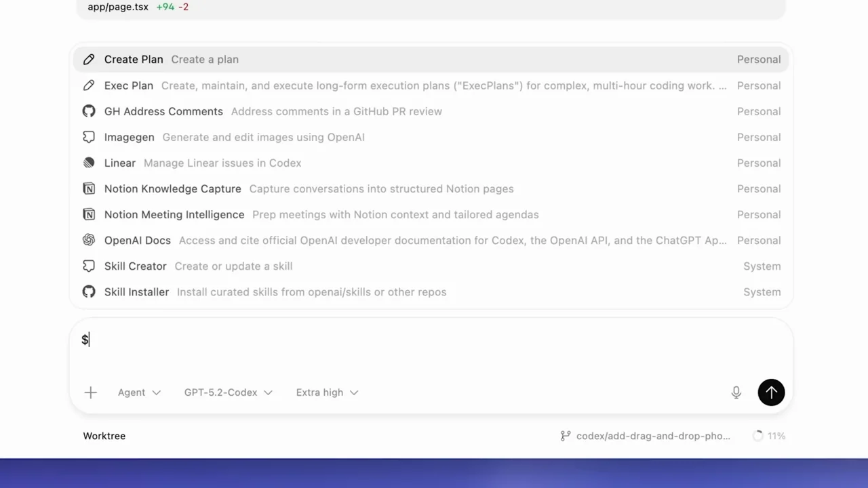Click the -2 deletions count
The height and width of the screenshot is (488, 868).
[x=183, y=7]
